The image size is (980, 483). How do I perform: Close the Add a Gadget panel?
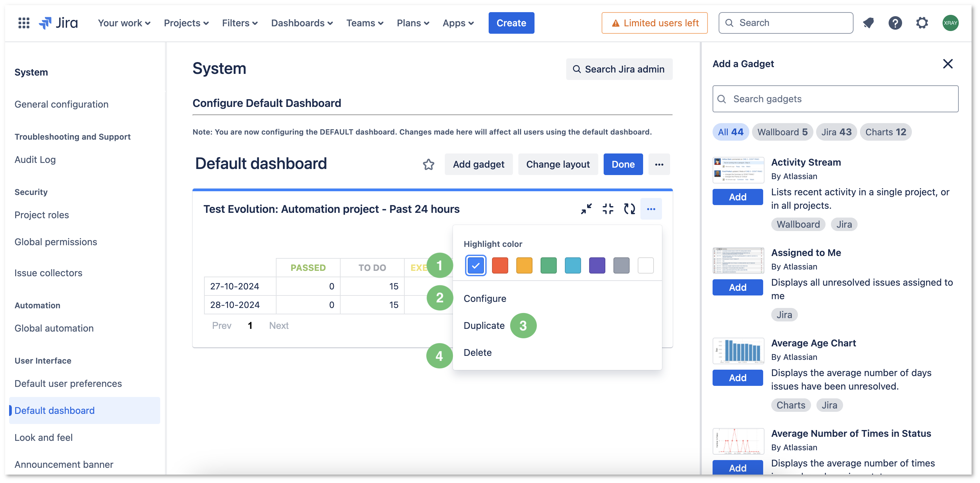[948, 63]
